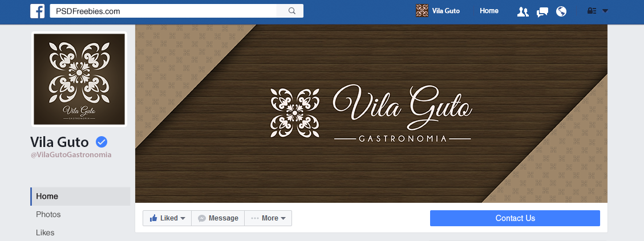Click the privacy shortcuts lock icon
This screenshot has width=644, height=241.
pyautogui.click(x=592, y=11)
